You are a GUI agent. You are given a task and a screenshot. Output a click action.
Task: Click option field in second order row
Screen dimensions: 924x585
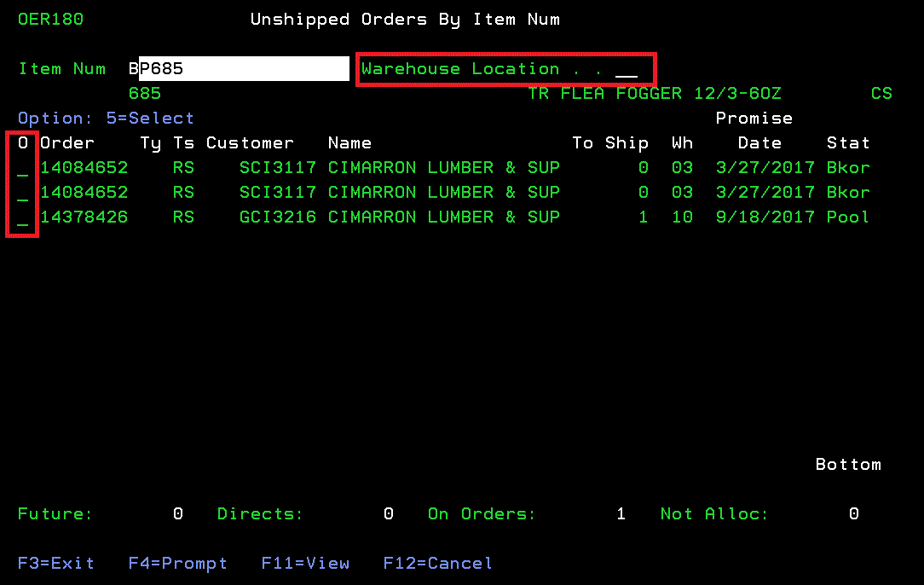(x=23, y=193)
